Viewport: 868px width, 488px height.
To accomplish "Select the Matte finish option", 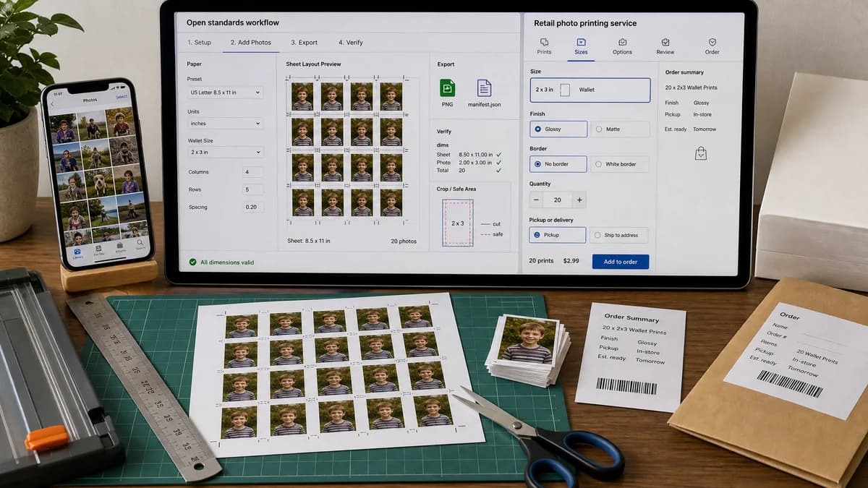I will [620, 129].
